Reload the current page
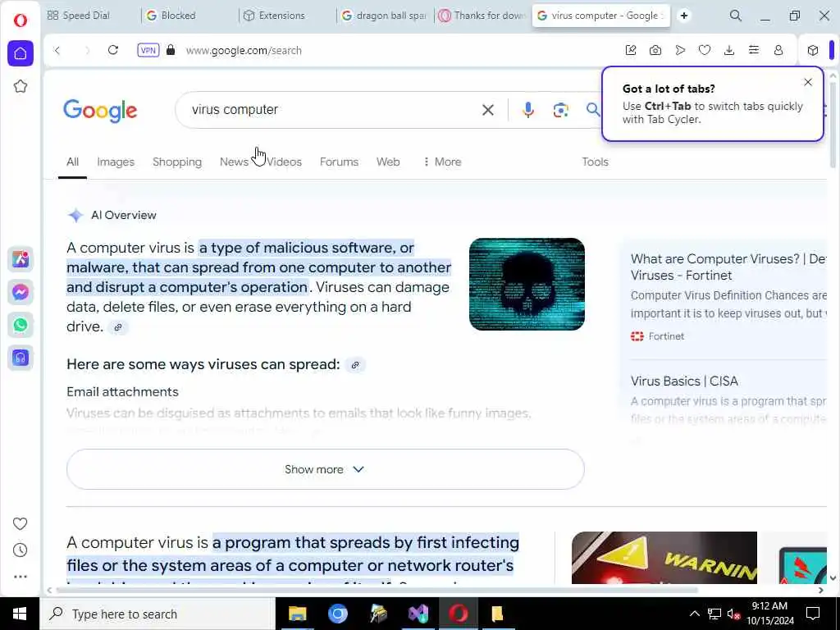Viewport: 840px width, 630px height. 113,50
